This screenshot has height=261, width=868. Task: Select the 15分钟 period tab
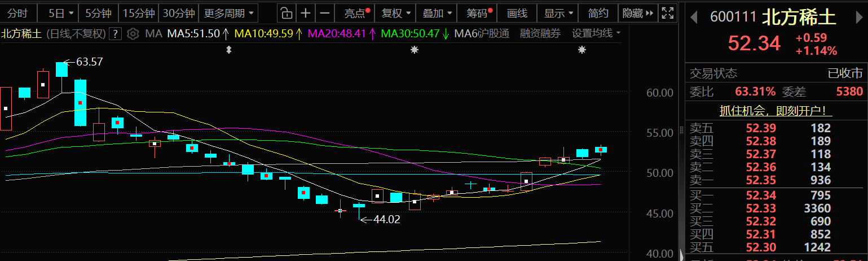coord(138,12)
